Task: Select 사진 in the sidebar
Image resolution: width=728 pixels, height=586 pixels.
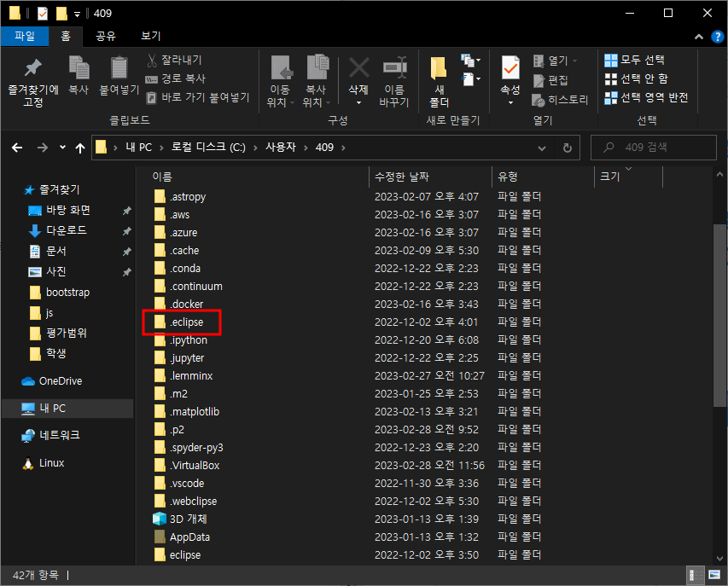Action: 55,271
